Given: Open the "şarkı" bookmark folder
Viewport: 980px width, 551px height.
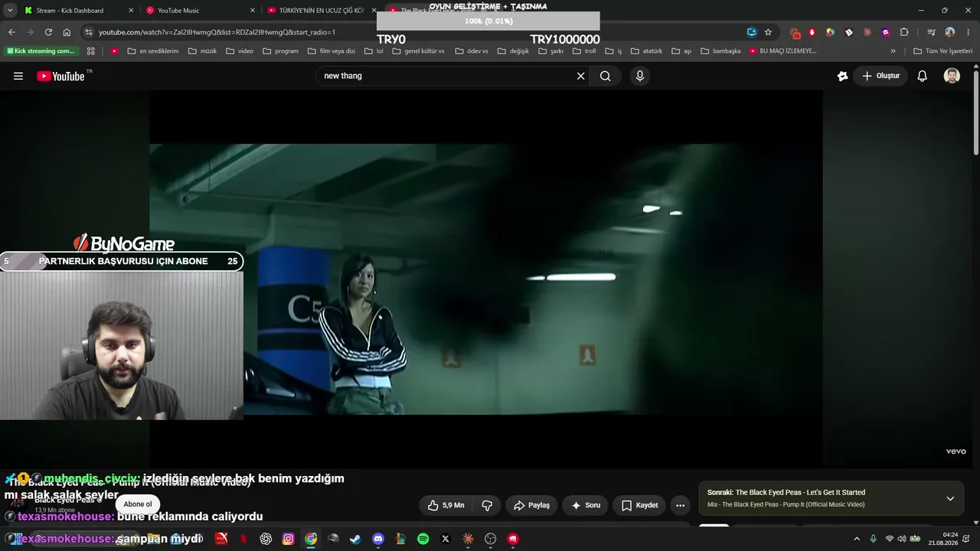Looking at the screenshot, I should click(551, 51).
